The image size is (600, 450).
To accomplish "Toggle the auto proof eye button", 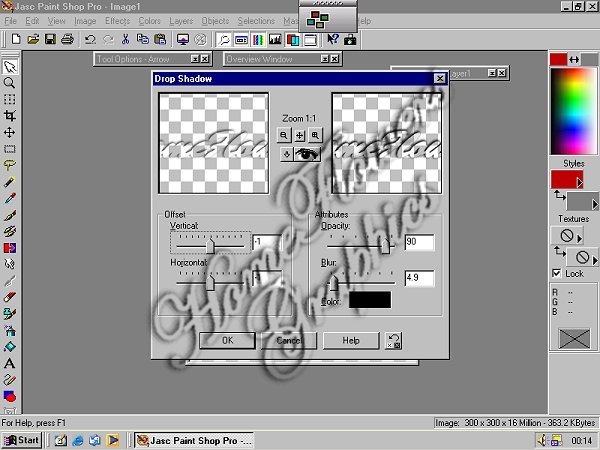I will click(306, 154).
